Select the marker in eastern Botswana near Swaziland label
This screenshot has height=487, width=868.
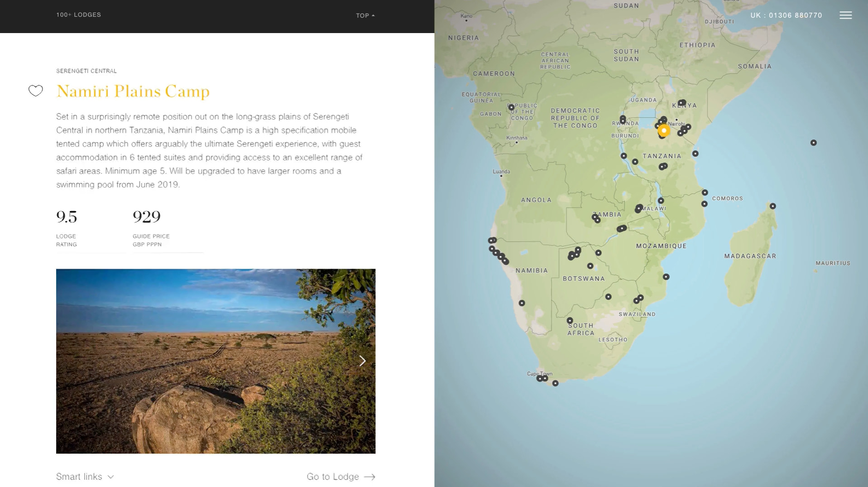[608, 297]
